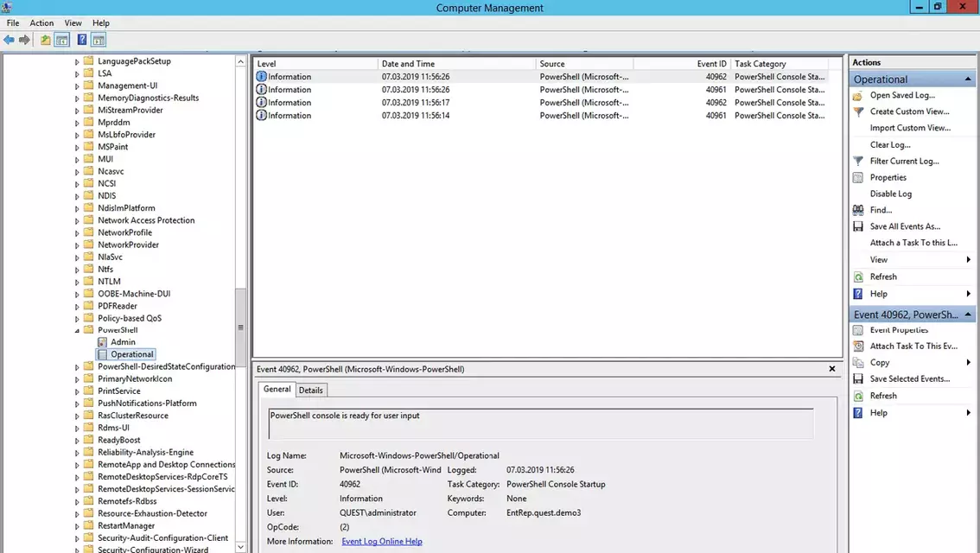
Task: Open the File menu
Action: coord(13,23)
